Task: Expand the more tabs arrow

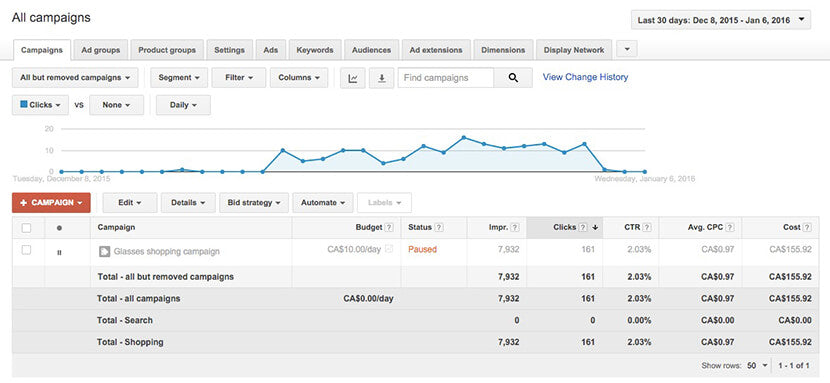Action: (x=627, y=49)
